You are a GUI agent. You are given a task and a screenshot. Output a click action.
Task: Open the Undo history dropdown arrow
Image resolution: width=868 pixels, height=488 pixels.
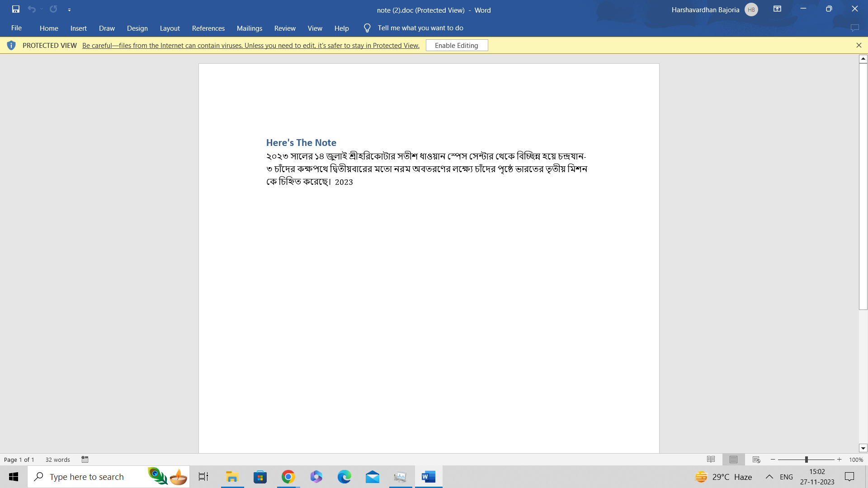(42, 9)
